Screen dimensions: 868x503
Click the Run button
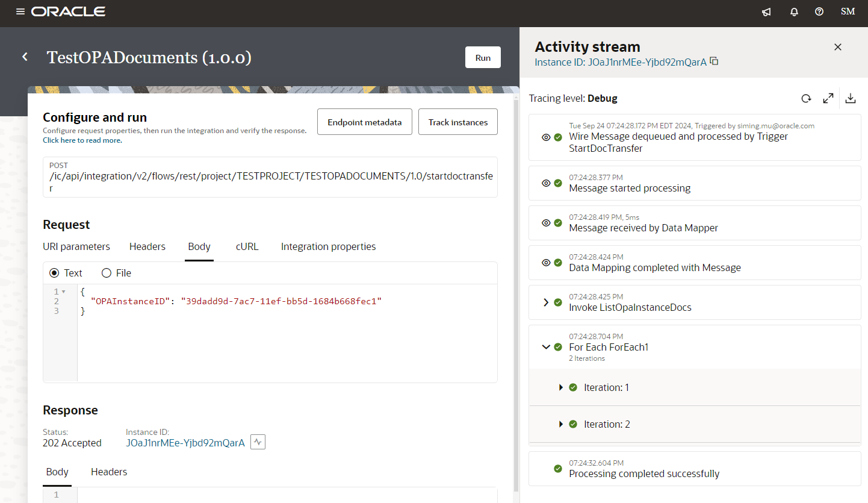coord(483,58)
